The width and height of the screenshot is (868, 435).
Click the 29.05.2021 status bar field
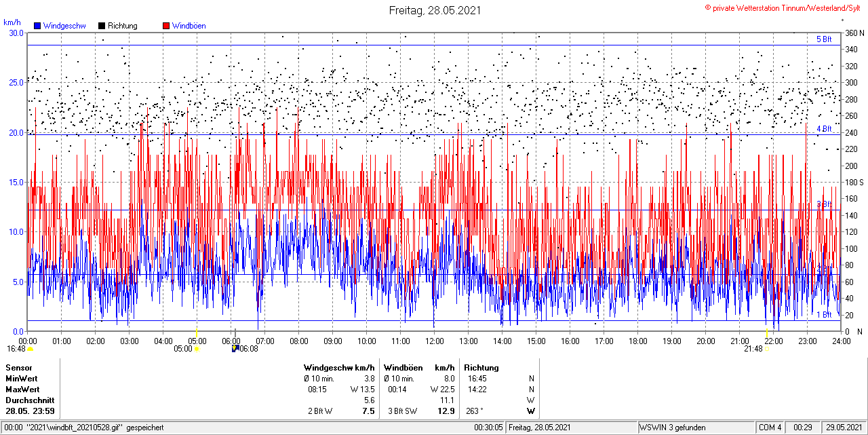click(x=845, y=428)
